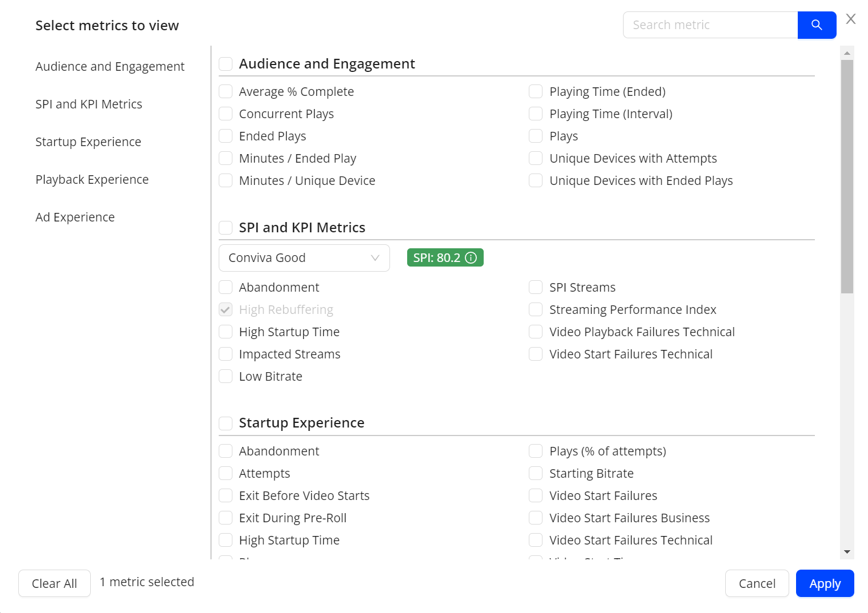Close the metrics dialog with X
The image size is (868, 613).
(x=850, y=19)
